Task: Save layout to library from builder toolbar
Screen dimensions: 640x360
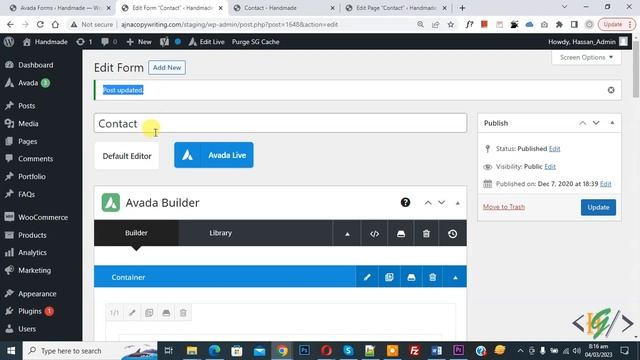Action: point(401,234)
